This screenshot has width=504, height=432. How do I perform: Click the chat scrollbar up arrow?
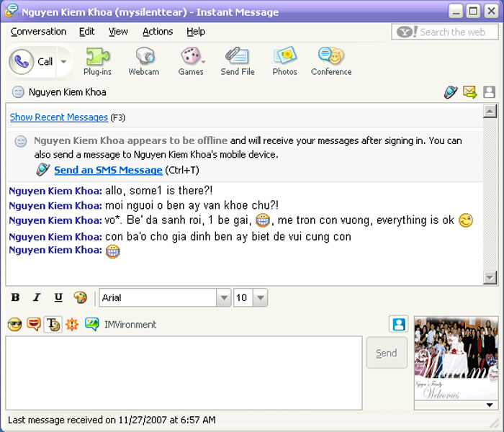click(x=490, y=112)
